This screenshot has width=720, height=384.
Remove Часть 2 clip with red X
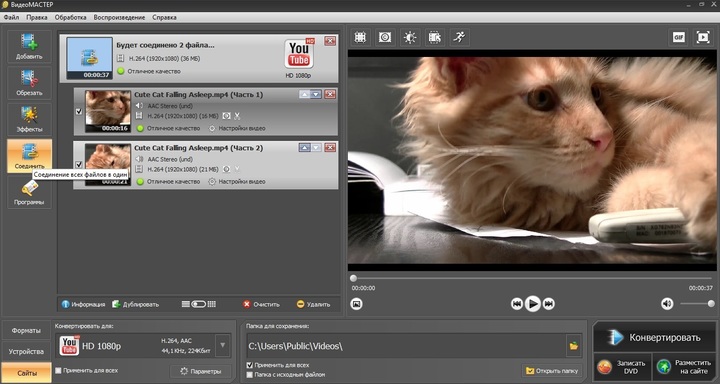(x=330, y=147)
